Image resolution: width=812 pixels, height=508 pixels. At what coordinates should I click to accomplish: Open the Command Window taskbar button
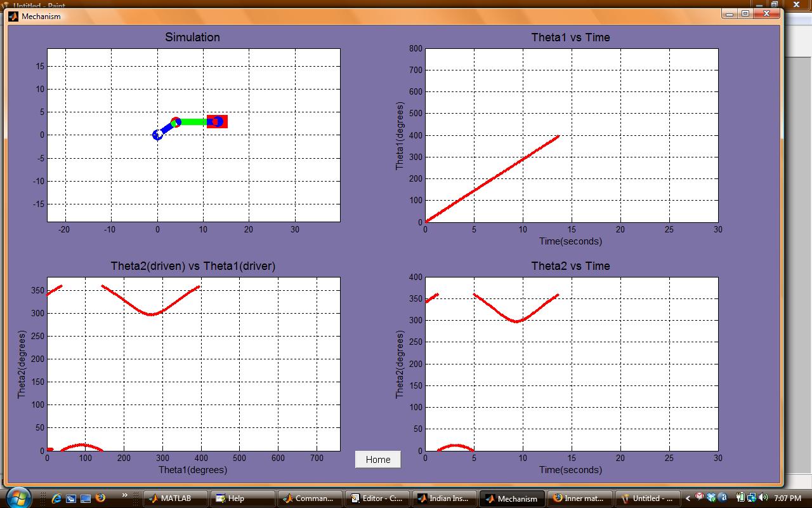click(310, 498)
